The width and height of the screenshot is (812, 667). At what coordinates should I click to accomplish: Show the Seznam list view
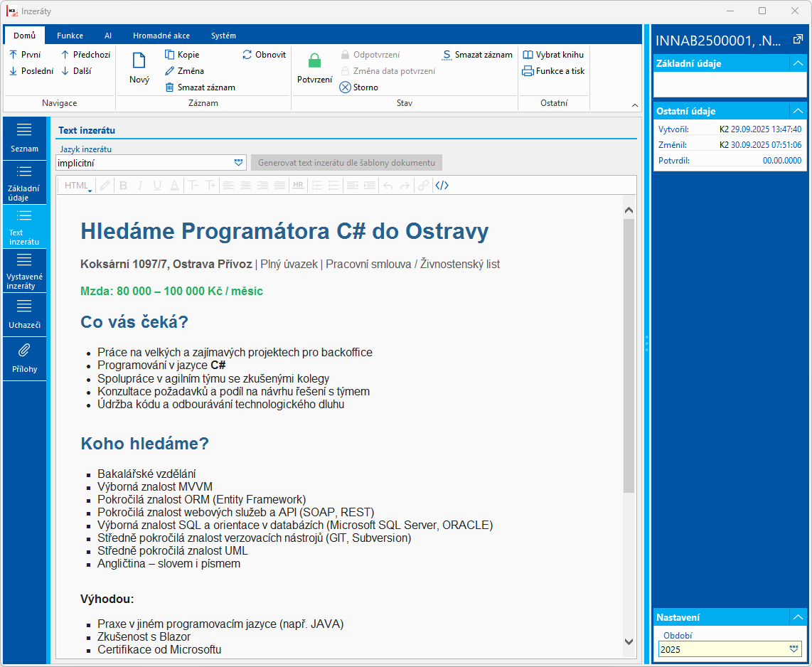point(24,138)
